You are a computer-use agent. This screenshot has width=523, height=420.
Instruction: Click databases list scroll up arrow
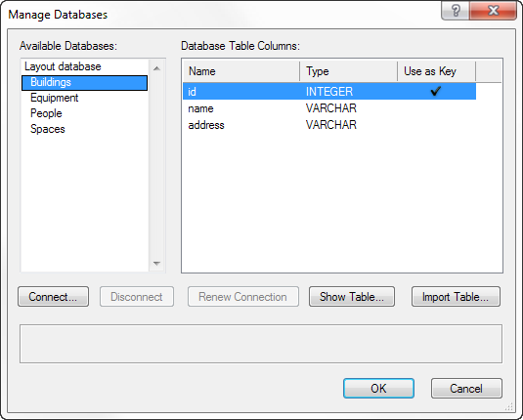(x=156, y=68)
